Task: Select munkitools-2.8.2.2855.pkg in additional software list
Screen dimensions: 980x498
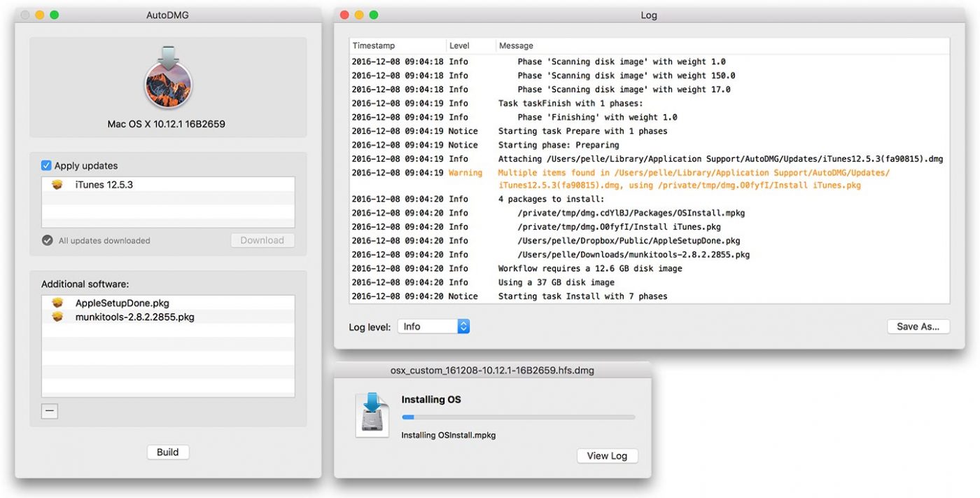Action: pos(134,317)
